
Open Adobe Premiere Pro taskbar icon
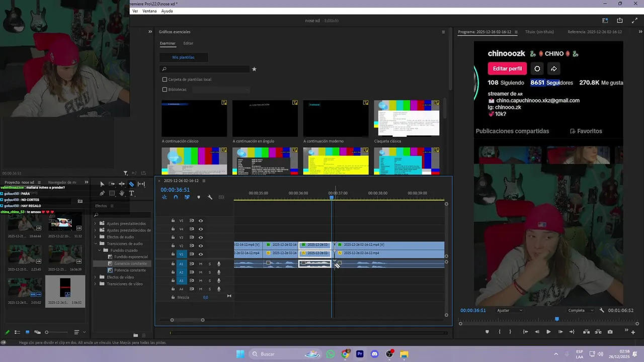[x=360, y=354]
